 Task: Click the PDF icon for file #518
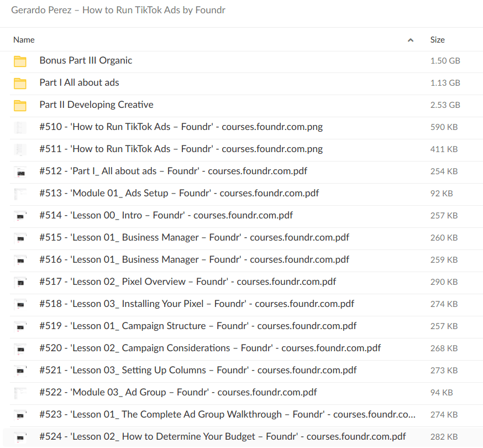[20, 304]
